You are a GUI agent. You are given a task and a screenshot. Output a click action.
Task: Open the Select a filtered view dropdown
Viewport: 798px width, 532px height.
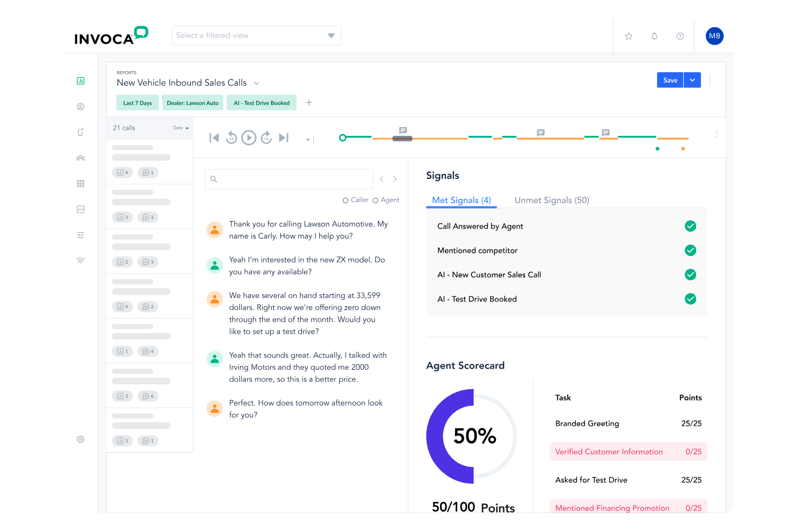[257, 36]
